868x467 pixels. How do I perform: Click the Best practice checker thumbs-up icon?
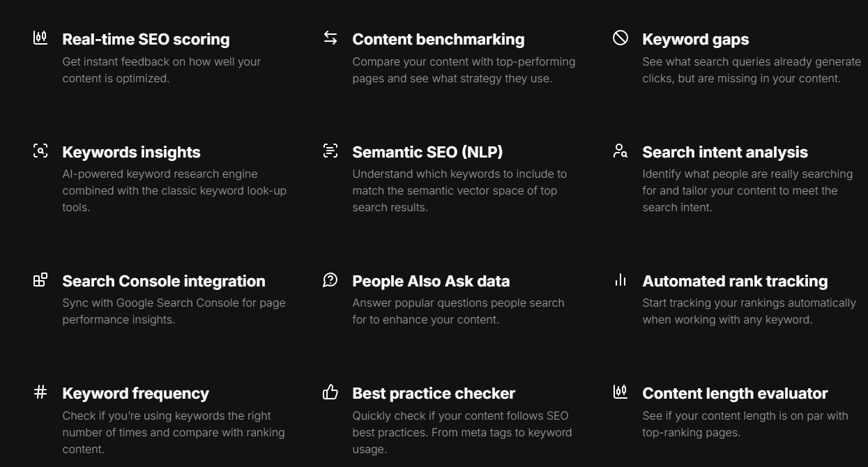coord(330,392)
